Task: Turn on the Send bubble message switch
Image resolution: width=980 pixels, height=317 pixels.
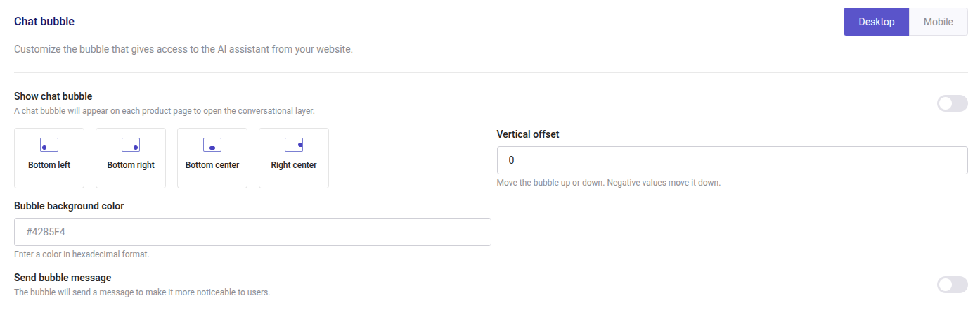Action: 953,285
